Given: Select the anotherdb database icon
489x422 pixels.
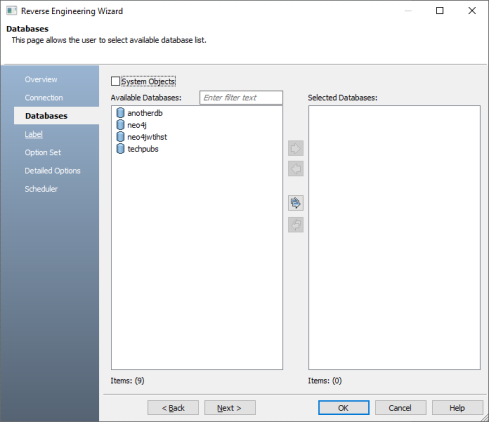Looking at the screenshot, I should coord(120,113).
